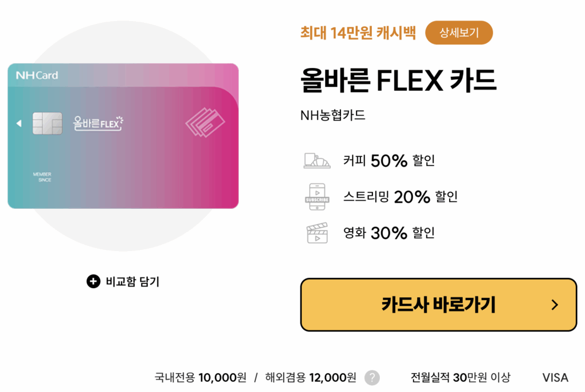Click the 스트리밍 20% 할인 benefit text
Screen dimensions: 585x392
point(400,197)
